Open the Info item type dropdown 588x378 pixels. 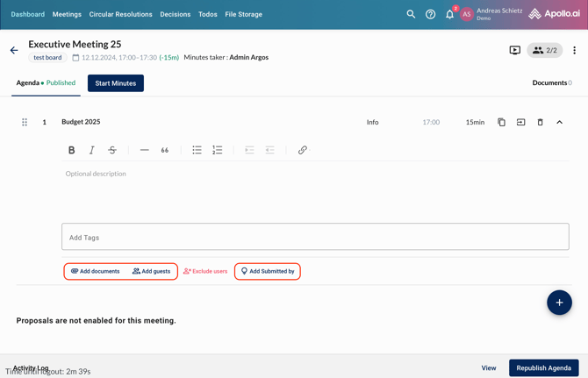point(372,122)
